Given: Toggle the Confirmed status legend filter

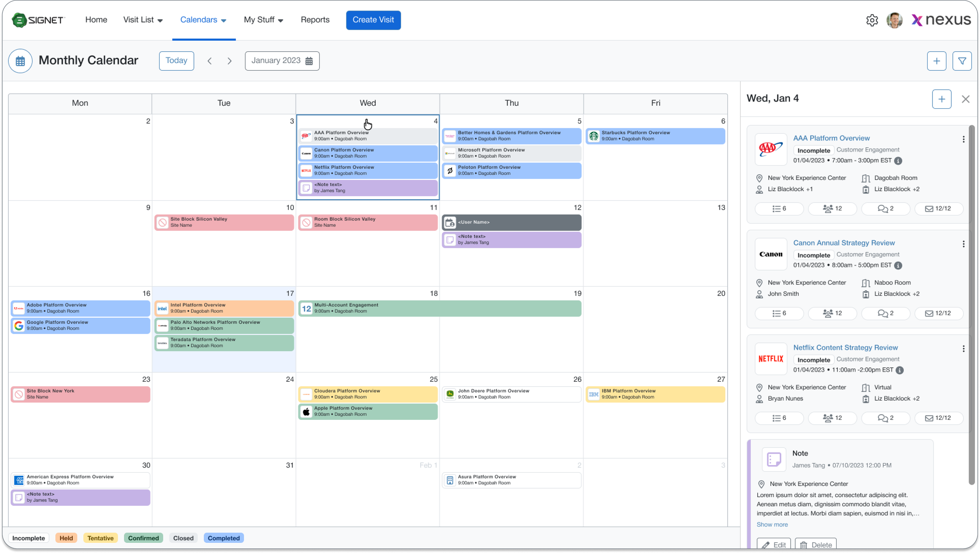Looking at the screenshot, I should pyautogui.click(x=143, y=538).
